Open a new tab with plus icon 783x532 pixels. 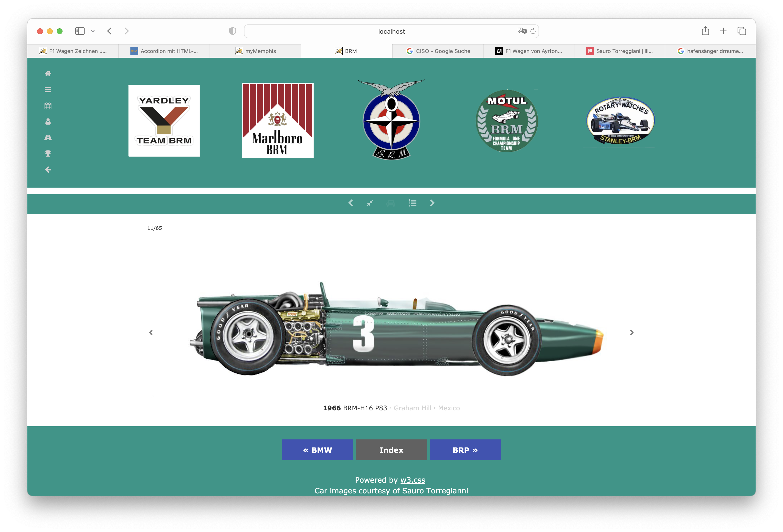coord(723,31)
